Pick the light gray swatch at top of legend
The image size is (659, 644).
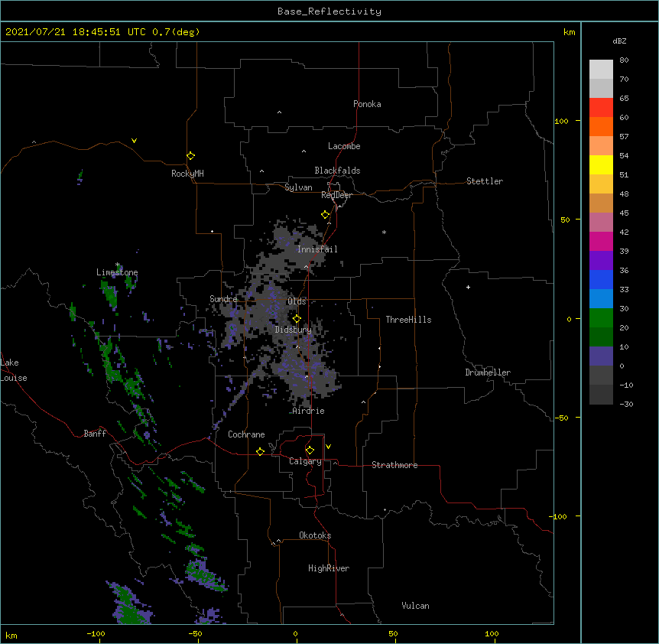601,69
